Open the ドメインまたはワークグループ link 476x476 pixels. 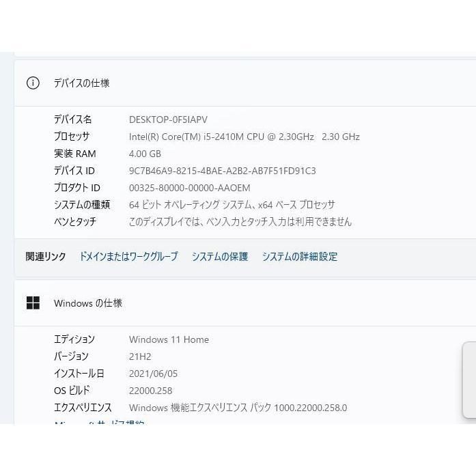[x=128, y=257]
